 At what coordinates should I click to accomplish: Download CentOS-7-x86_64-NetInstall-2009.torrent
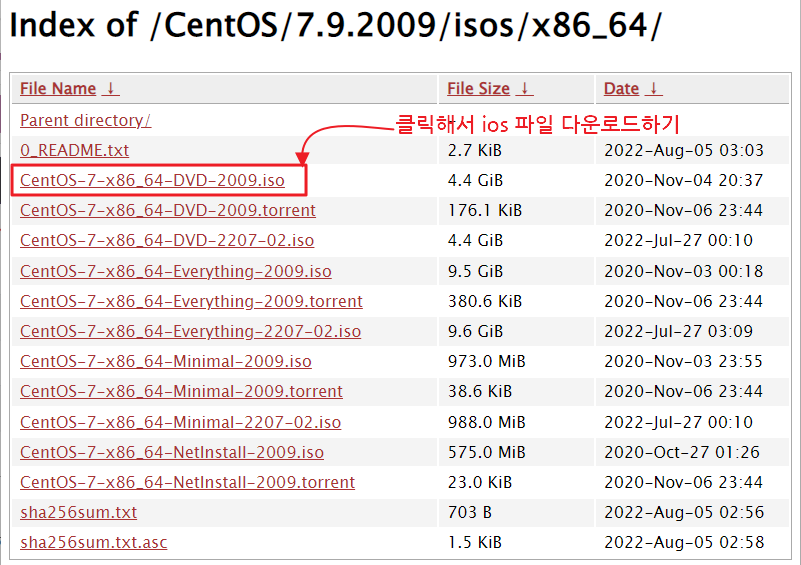(x=187, y=482)
